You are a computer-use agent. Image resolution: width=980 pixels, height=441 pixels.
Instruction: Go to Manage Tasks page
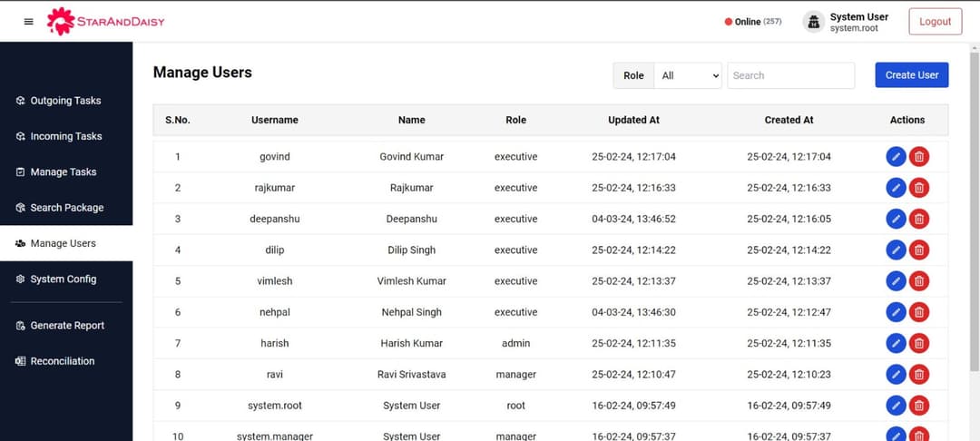coord(66,171)
